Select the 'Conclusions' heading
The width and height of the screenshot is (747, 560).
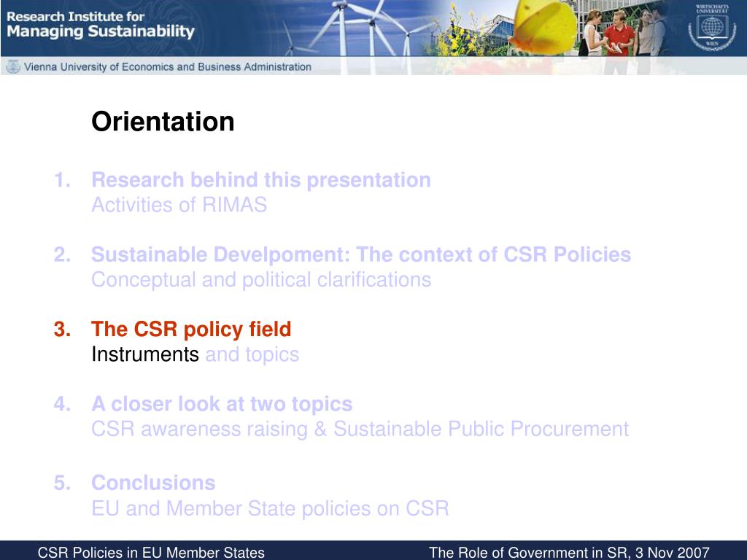153,483
